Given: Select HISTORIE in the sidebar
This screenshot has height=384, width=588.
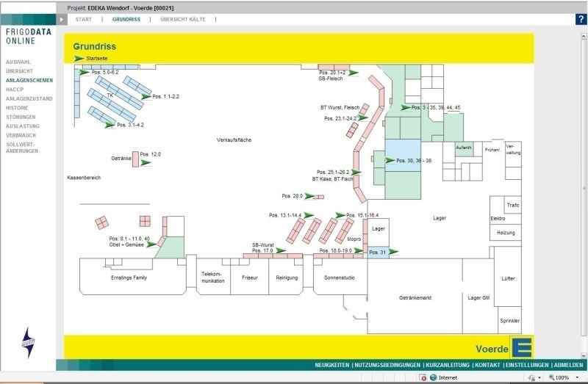Looking at the screenshot, I should [x=17, y=107].
